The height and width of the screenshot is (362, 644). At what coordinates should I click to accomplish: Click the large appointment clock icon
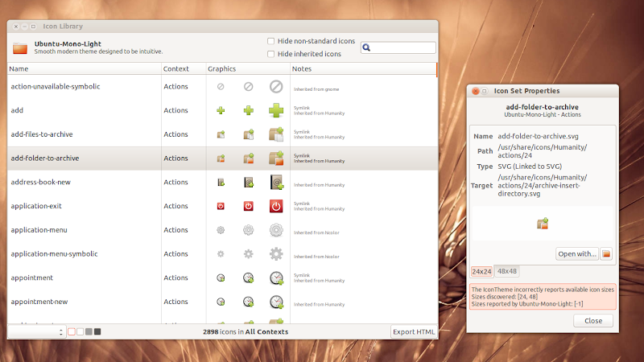276,278
